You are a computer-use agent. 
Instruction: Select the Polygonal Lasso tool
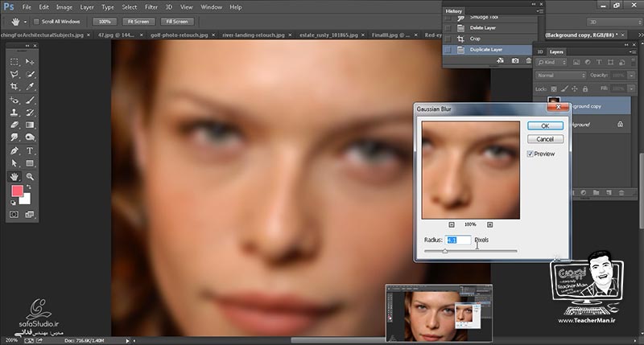coord(14,74)
